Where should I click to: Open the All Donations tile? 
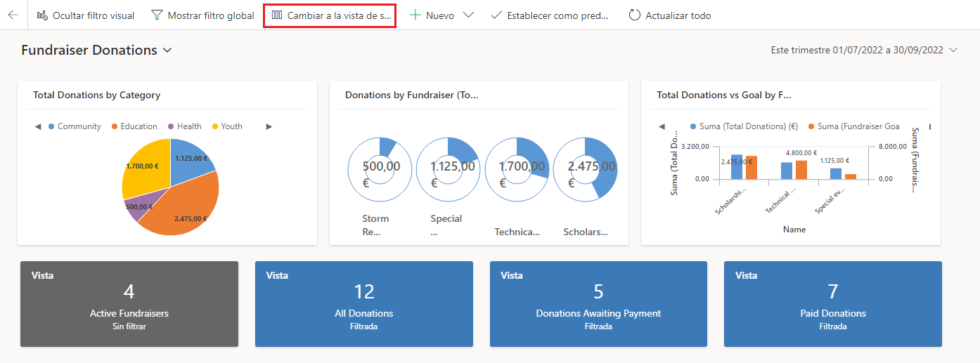[x=364, y=304]
